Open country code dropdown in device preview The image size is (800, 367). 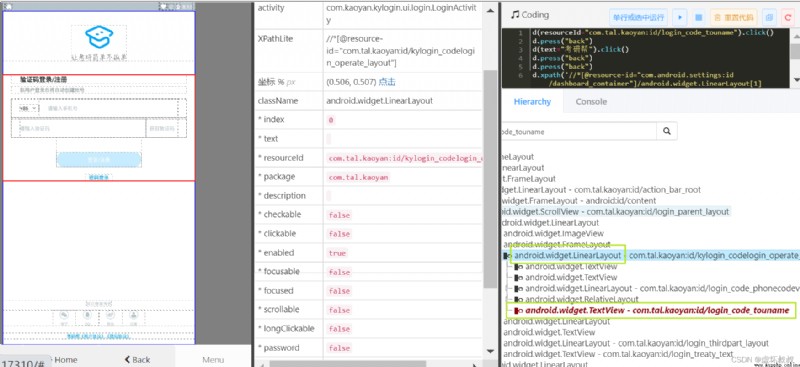click(28, 108)
